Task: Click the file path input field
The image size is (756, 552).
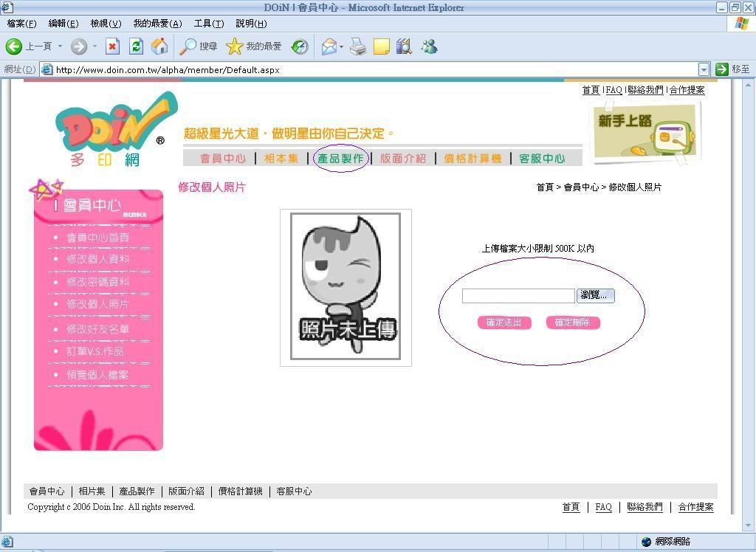Action: (x=518, y=296)
